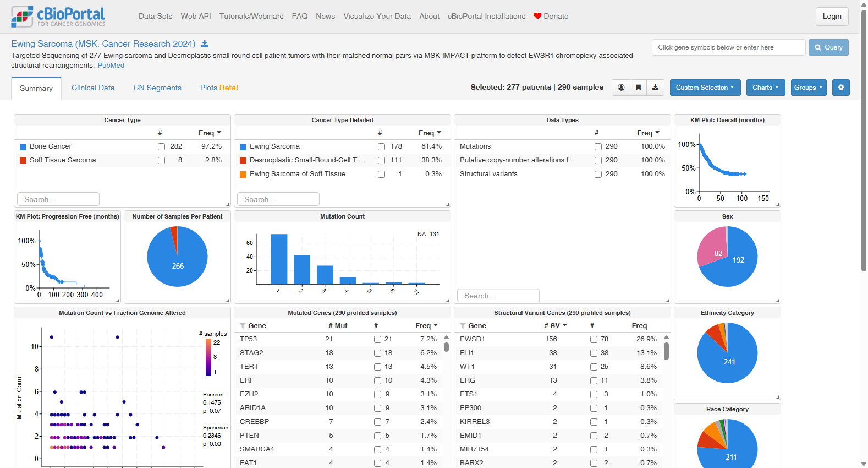Check the Bone Cancer checkbox
The height and width of the screenshot is (468, 868).
pos(161,146)
